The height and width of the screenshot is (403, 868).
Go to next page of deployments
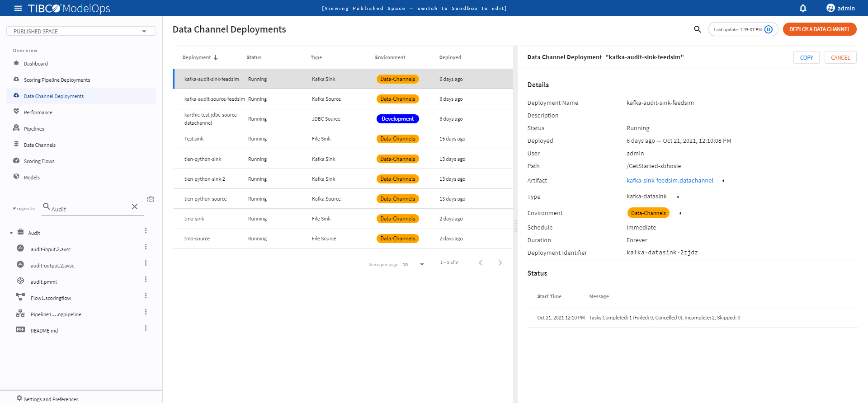(500, 263)
